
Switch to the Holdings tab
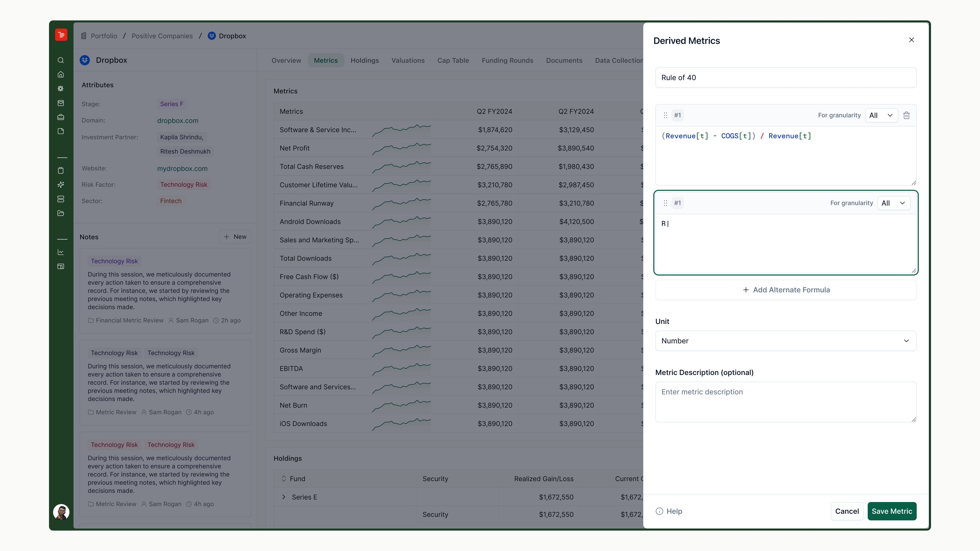[364, 60]
